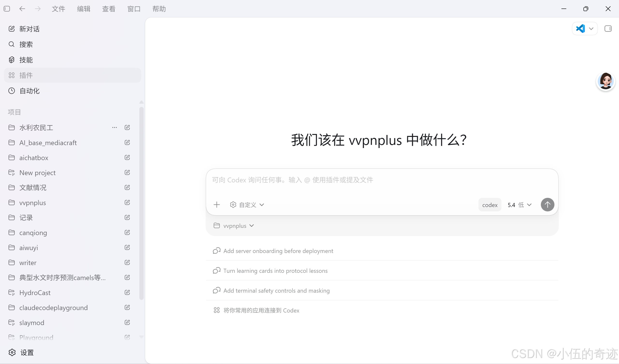Image resolution: width=619 pixels, height=364 pixels.
Task: Start a new chat with 新对话
Action: [x=73, y=29]
